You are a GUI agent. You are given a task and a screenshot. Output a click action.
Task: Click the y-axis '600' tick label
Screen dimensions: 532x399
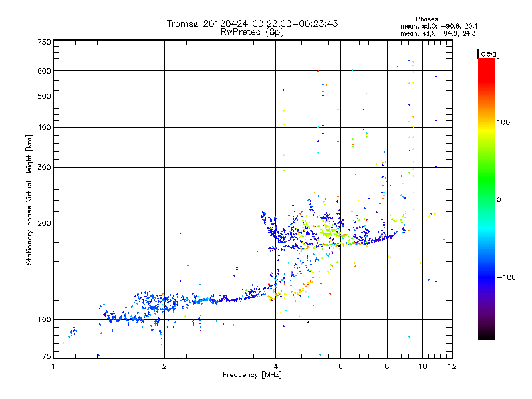(44, 71)
